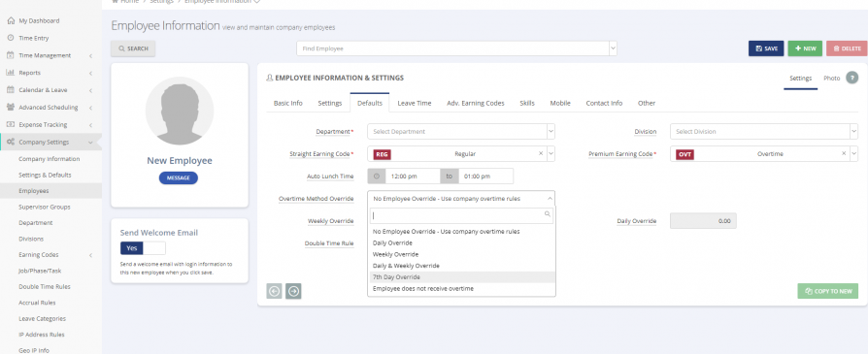This screenshot has width=868, height=354.
Task: Select 7th Day Override option
Action: (x=462, y=277)
